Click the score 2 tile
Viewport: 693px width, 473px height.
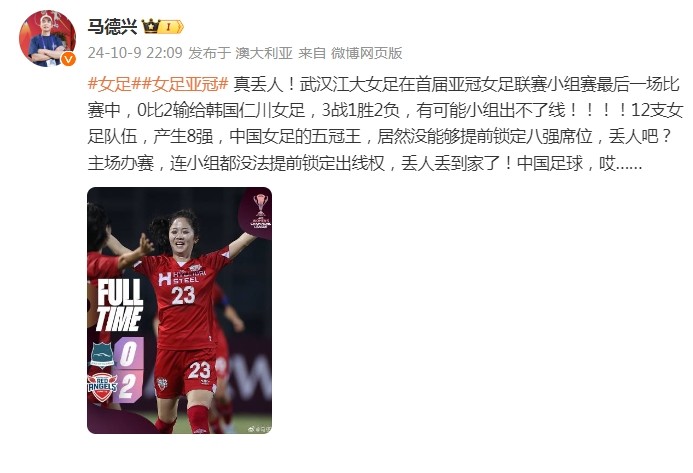click(128, 386)
